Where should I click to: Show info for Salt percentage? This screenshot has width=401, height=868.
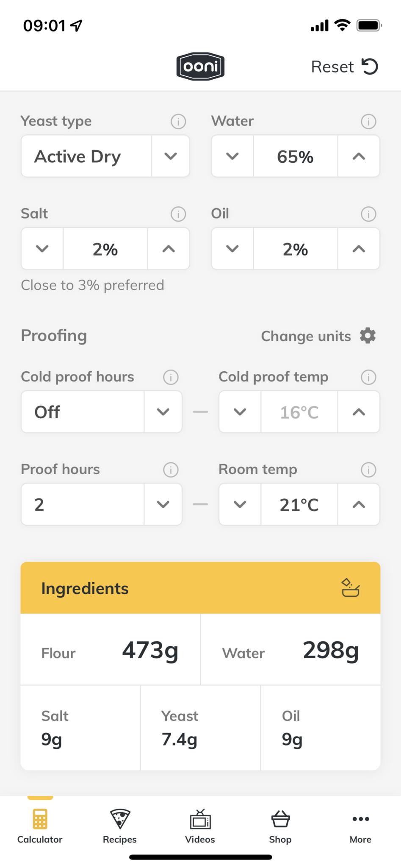pyautogui.click(x=178, y=214)
